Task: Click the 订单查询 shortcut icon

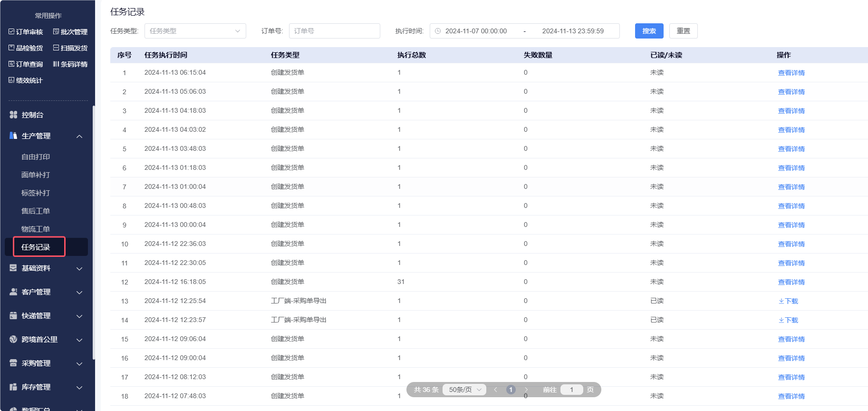Action: (11, 64)
